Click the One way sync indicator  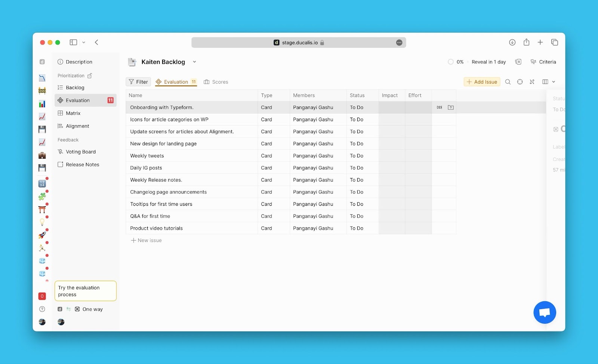pyautogui.click(x=89, y=309)
